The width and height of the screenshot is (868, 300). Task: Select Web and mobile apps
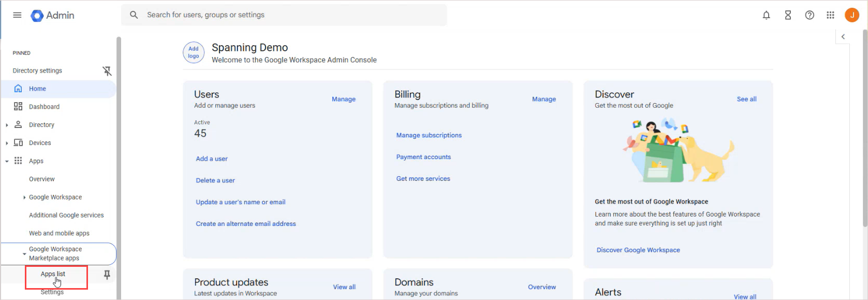point(59,233)
